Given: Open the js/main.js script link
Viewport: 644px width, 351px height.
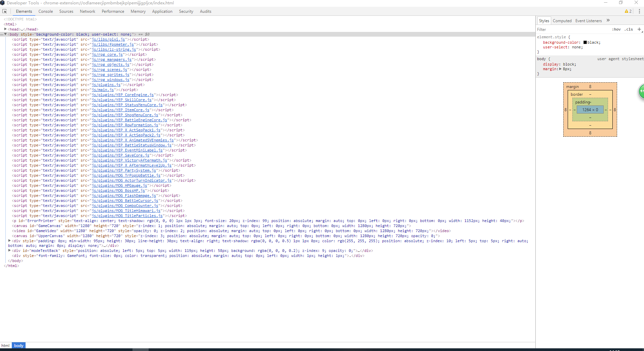Looking at the screenshot, I should click(103, 90).
